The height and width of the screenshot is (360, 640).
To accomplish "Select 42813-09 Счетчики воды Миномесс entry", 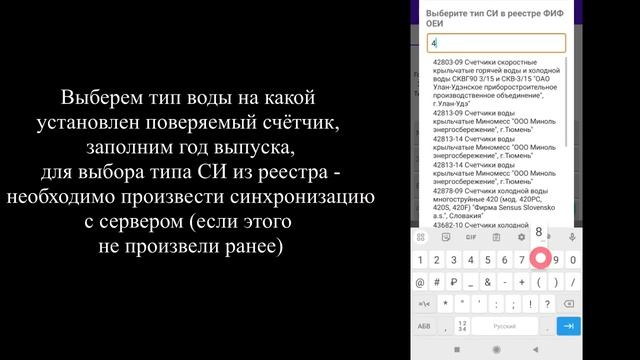I will (495, 121).
